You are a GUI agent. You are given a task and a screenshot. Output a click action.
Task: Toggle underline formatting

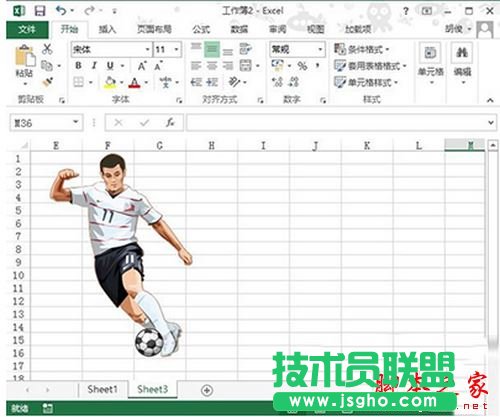(x=110, y=66)
